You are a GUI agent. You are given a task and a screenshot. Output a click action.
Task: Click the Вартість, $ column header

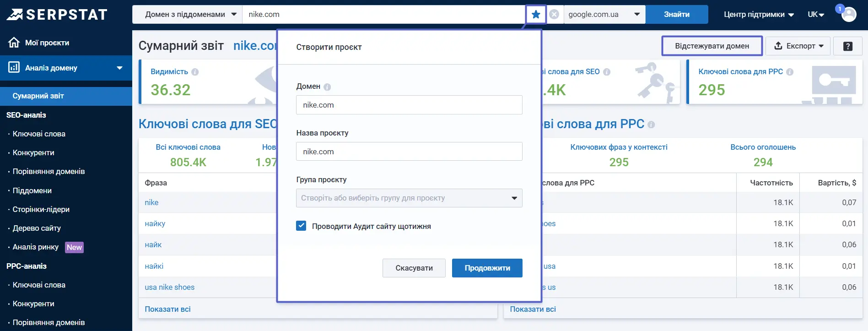coord(837,183)
